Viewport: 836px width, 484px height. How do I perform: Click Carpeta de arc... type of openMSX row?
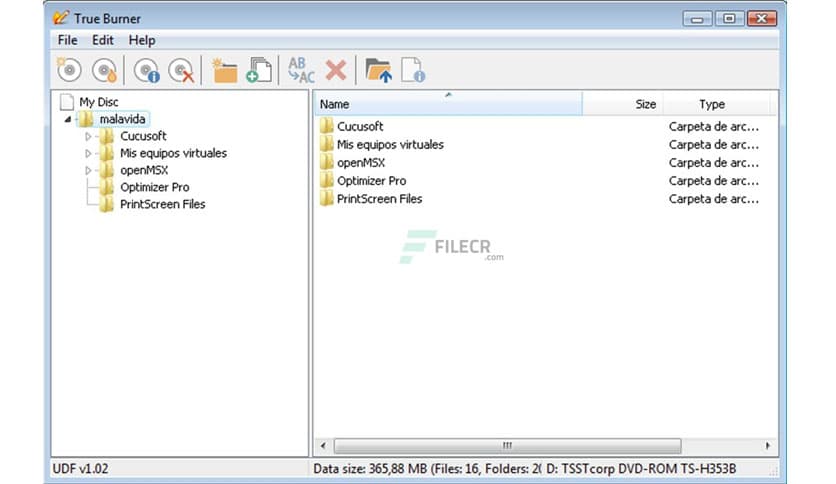[x=713, y=162]
